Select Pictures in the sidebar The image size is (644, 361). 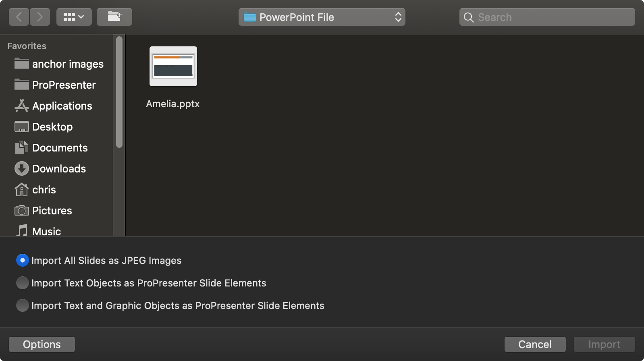(x=52, y=211)
